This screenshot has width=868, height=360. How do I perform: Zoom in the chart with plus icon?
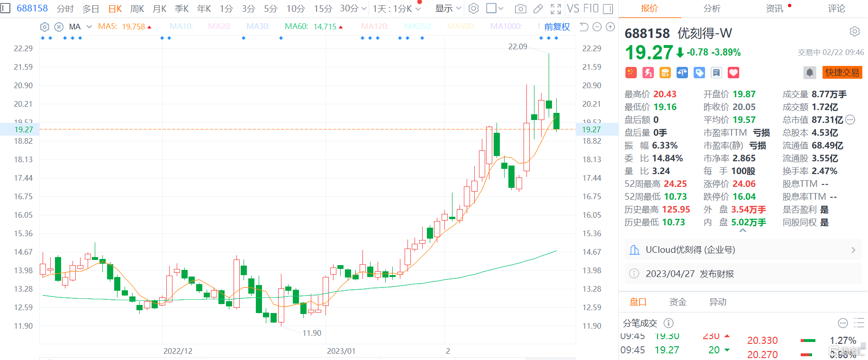(610, 27)
